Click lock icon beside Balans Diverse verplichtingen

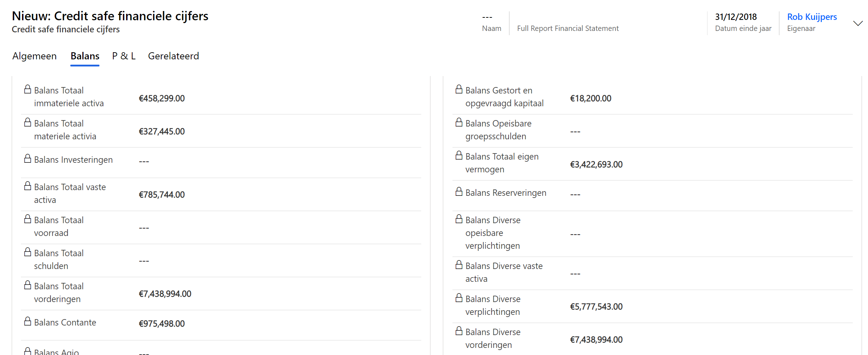[x=459, y=298]
